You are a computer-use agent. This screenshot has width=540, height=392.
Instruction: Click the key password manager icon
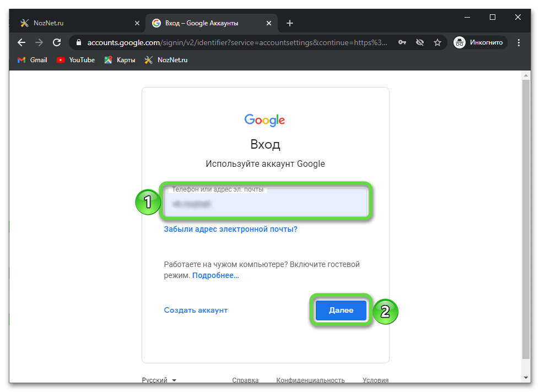[x=402, y=42]
